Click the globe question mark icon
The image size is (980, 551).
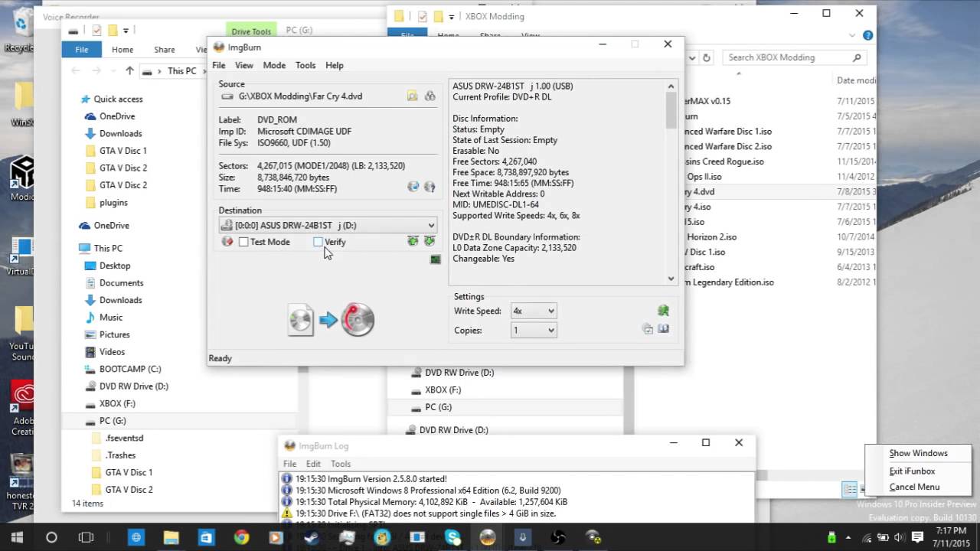430,187
